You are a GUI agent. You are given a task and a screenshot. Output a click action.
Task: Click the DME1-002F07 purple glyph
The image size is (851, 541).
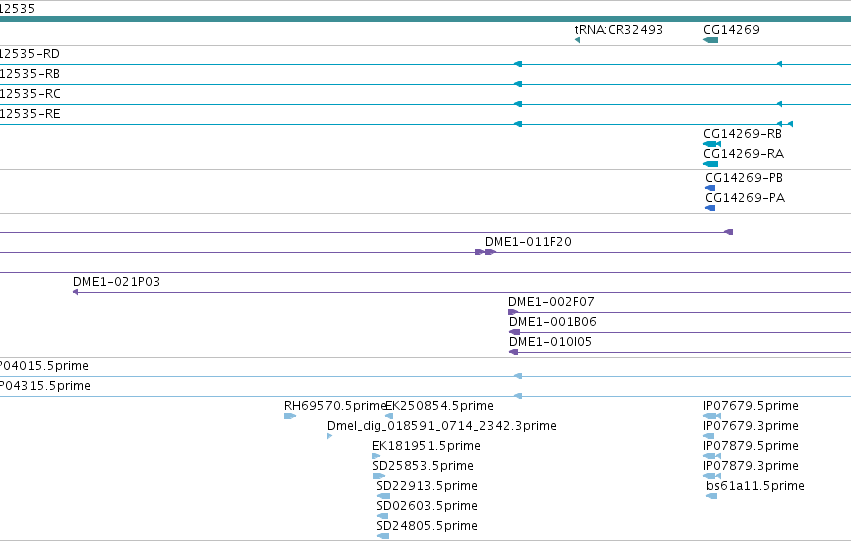pos(512,312)
